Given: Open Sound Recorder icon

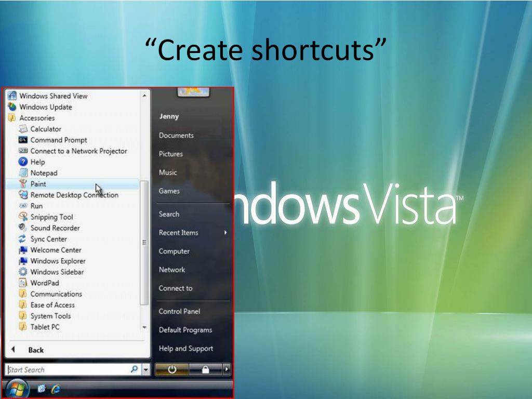Looking at the screenshot, I should [x=23, y=228].
